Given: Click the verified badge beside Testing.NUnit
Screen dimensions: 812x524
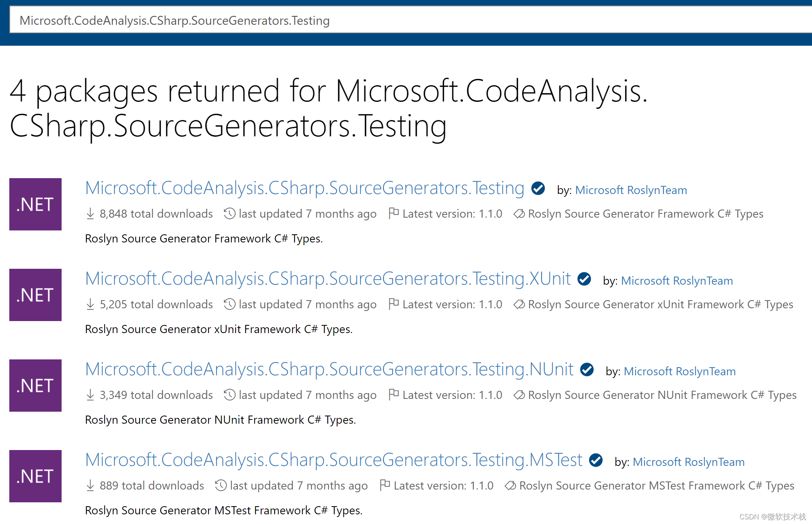Looking at the screenshot, I should click(587, 369).
